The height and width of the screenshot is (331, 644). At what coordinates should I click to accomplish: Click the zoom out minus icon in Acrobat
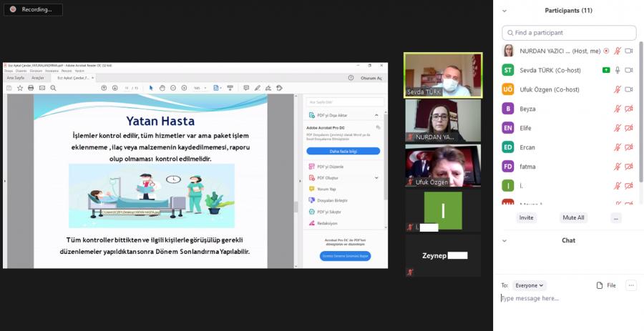pos(173,88)
